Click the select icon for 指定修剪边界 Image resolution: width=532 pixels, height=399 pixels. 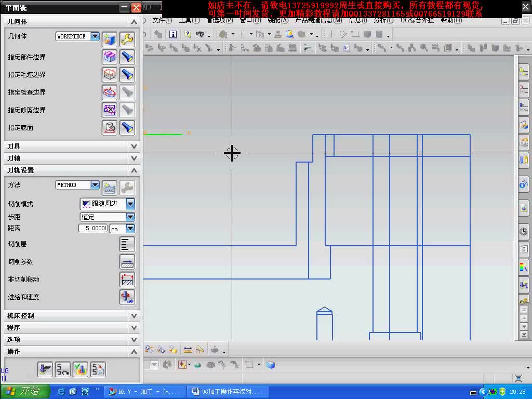109,110
